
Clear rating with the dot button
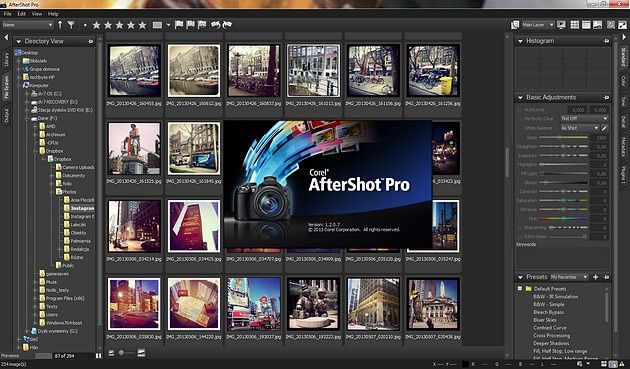point(85,25)
